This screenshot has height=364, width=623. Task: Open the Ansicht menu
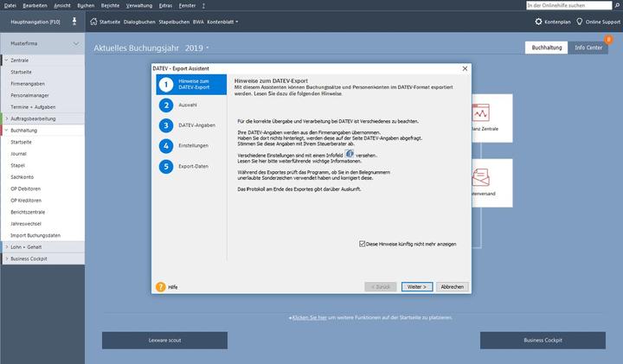(62, 5)
